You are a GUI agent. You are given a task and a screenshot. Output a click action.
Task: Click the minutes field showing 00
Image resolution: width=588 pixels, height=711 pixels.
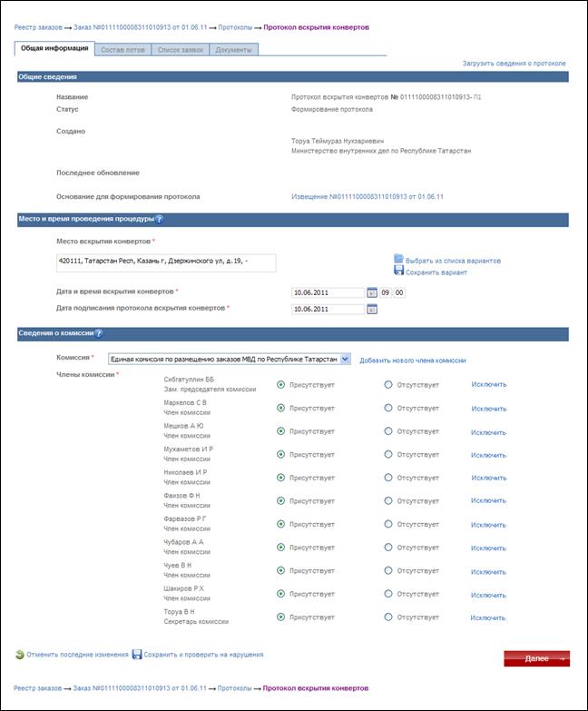pos(399,293)
